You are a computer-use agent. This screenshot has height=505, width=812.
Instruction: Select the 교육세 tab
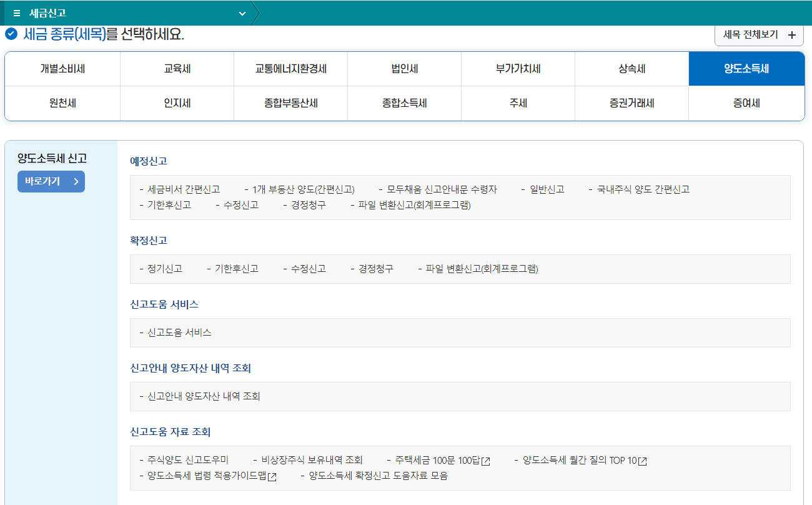coord(177,69)
